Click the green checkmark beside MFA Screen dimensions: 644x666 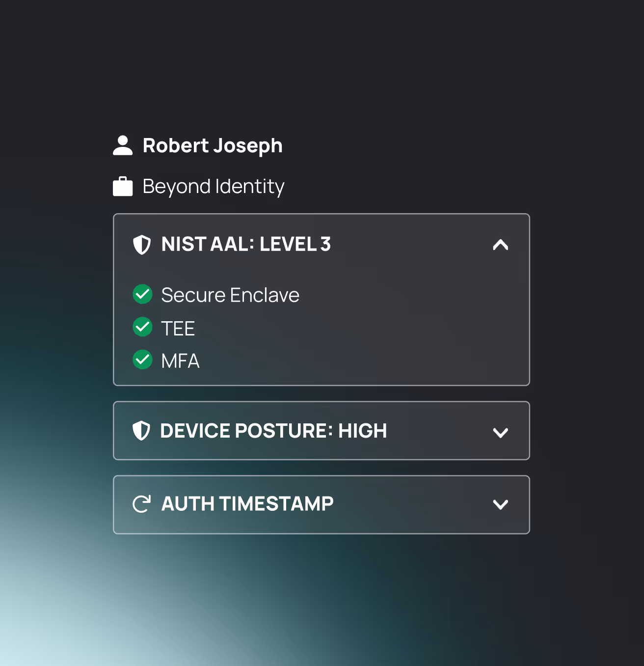pos(142,360)
